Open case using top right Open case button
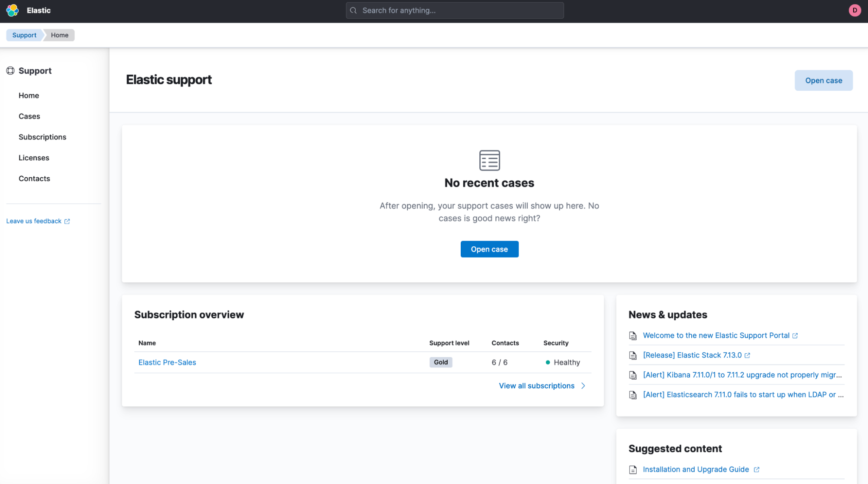The height and width of the screenshot is (484, 868). point(823,80)
